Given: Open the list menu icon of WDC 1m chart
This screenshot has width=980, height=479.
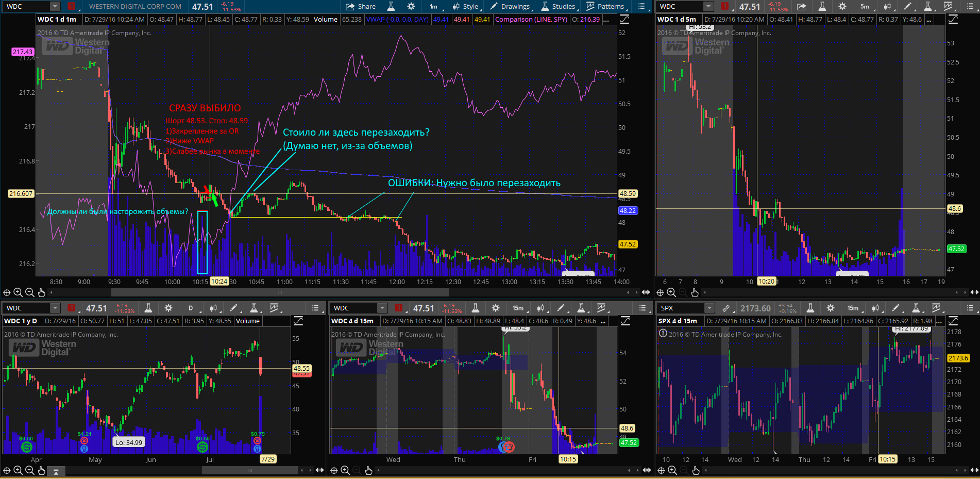Looking at the screenshot, I should 641,6.
